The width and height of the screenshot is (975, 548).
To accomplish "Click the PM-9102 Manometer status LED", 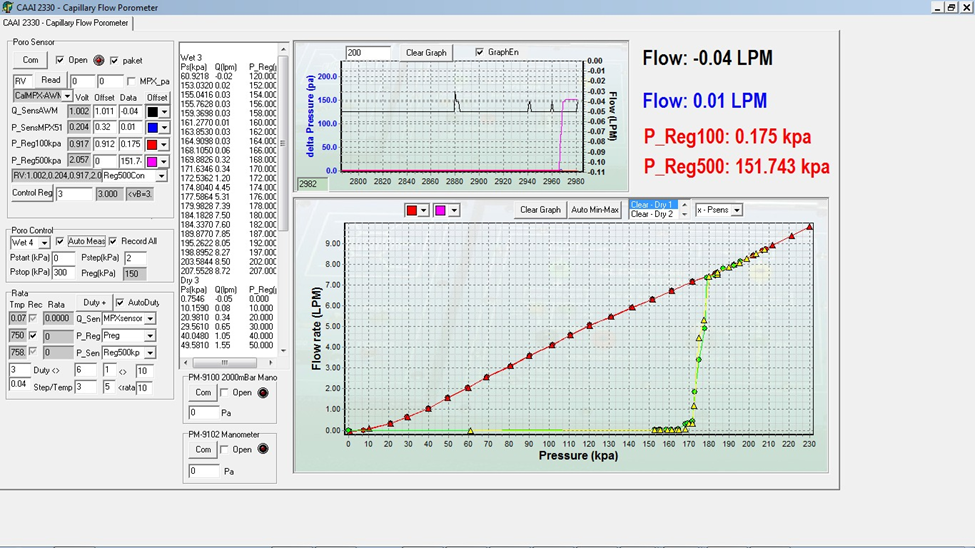I will click(263, 449).
